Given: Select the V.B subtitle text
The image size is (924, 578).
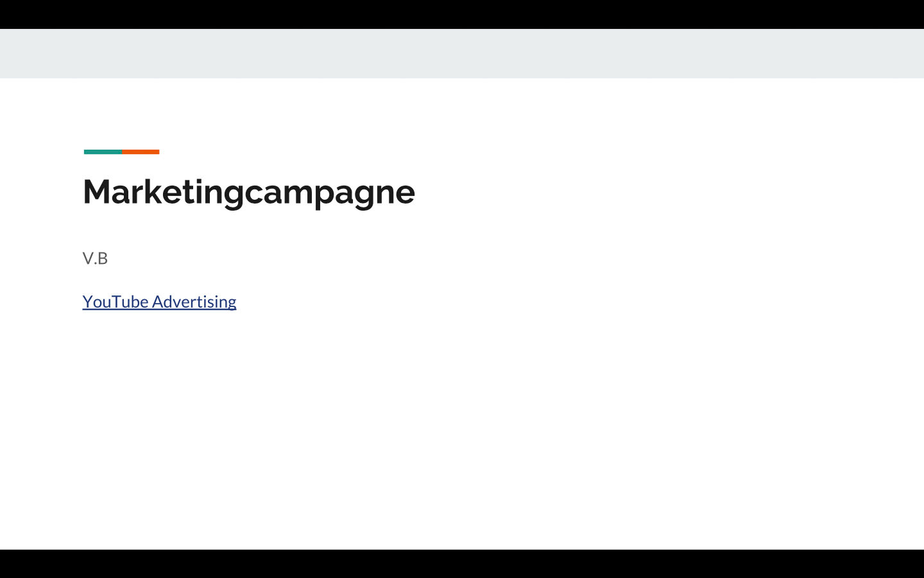Looking at the screenshot, I should coord(95,258).
